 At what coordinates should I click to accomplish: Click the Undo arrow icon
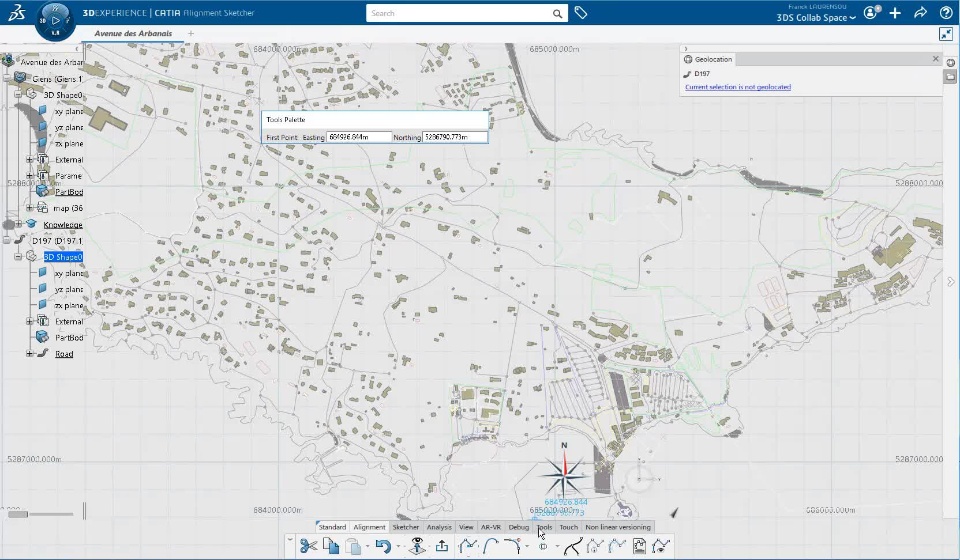tap(383, 545)
